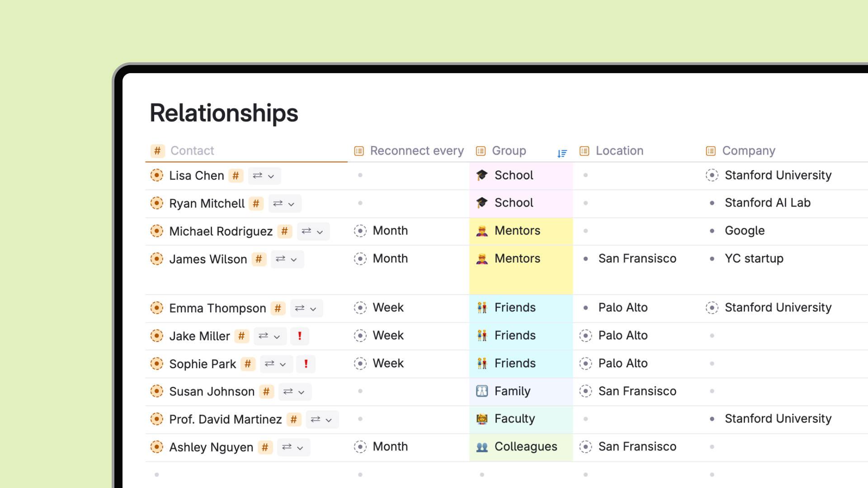
Task: Click the sort icon in Group column header
Action: click(x=562, y=154)
